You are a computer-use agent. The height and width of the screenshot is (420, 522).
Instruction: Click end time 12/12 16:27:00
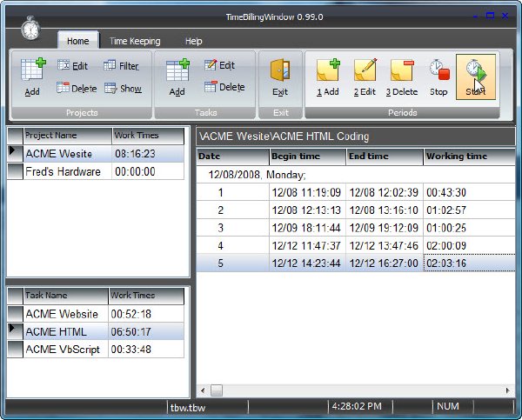pos(384,263)
